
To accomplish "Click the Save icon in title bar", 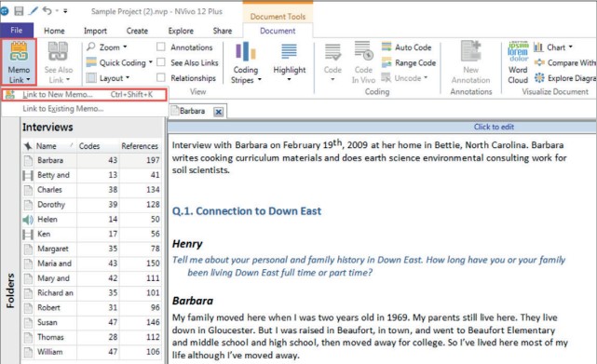I will pyautogui.click(x=19, y=11).
